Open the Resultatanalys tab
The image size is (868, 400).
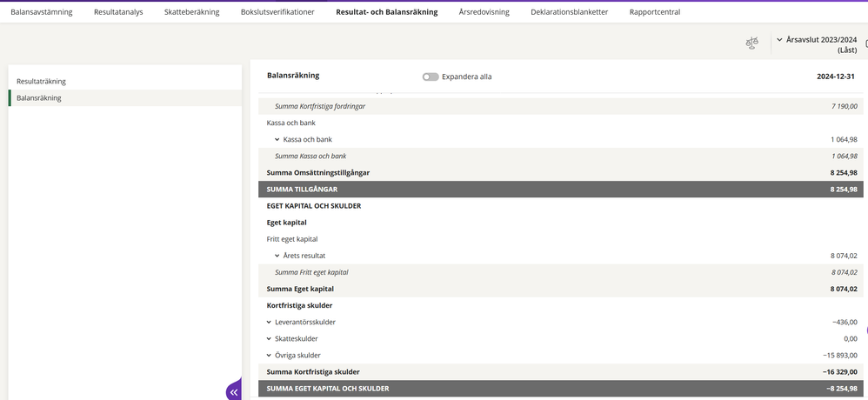point(118,12)
